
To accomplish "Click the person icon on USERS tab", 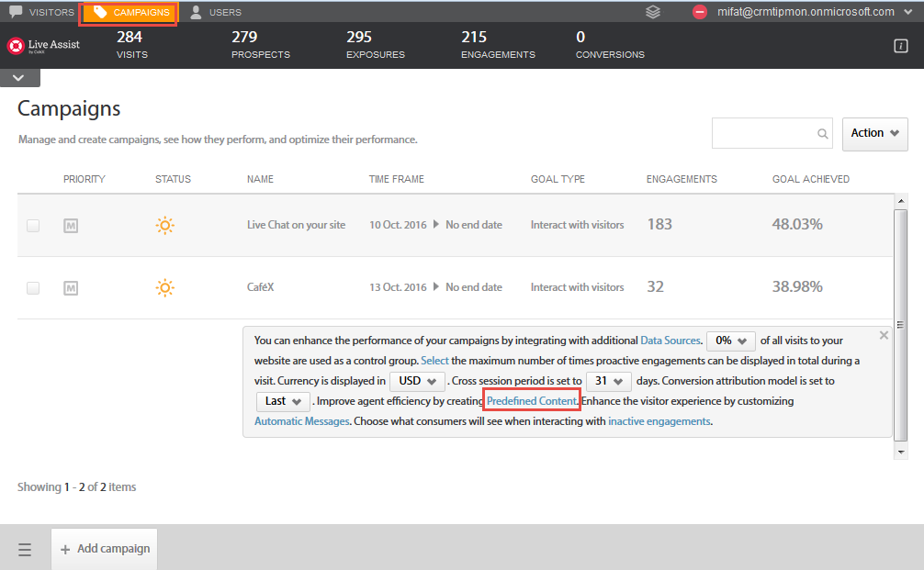I will [x=196, y=12].
